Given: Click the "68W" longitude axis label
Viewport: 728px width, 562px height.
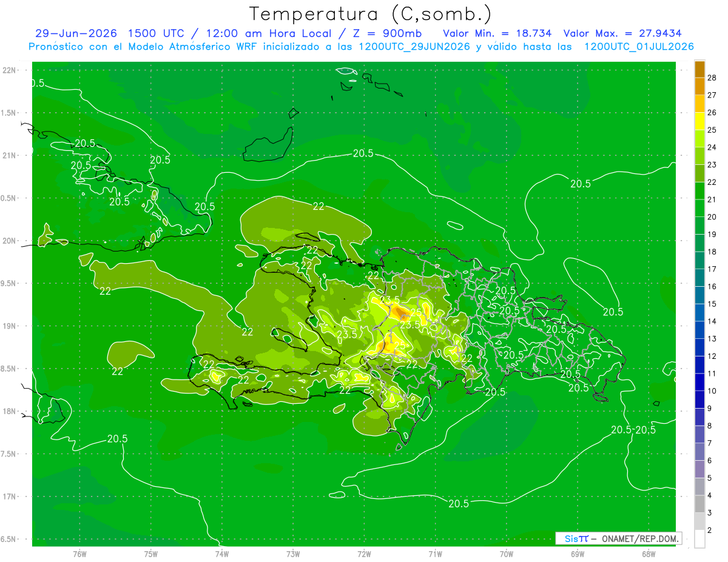Looking at the screenshot, I should (x=649, y=554).
